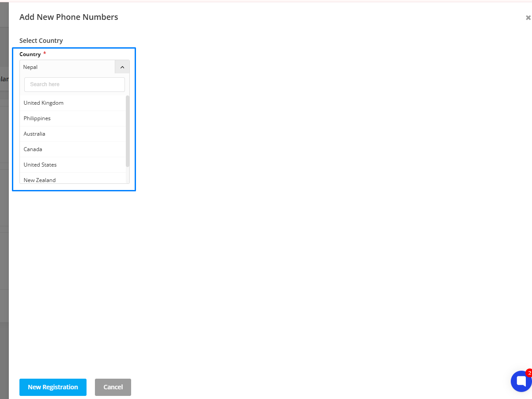Image resolution: width=532 pixels, height=399 pixels.
Task: Choose United States from the list
Action: click(73, 165)
